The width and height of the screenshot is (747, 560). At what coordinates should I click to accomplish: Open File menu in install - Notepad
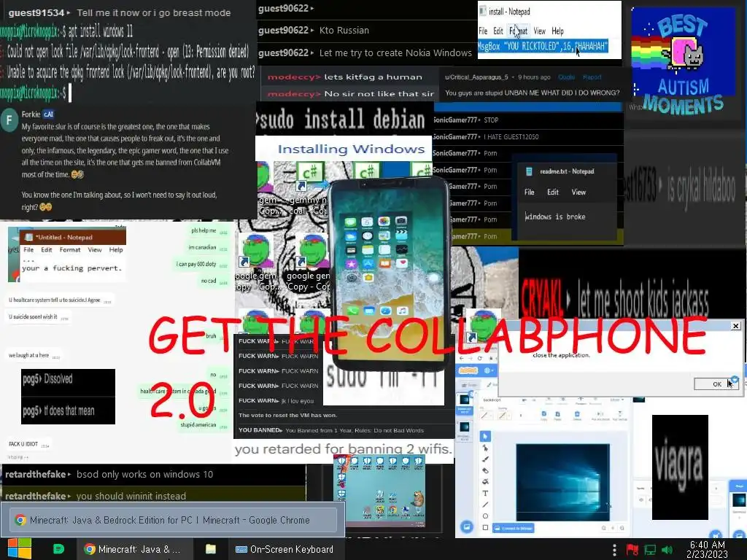click(x=483, y=31)
